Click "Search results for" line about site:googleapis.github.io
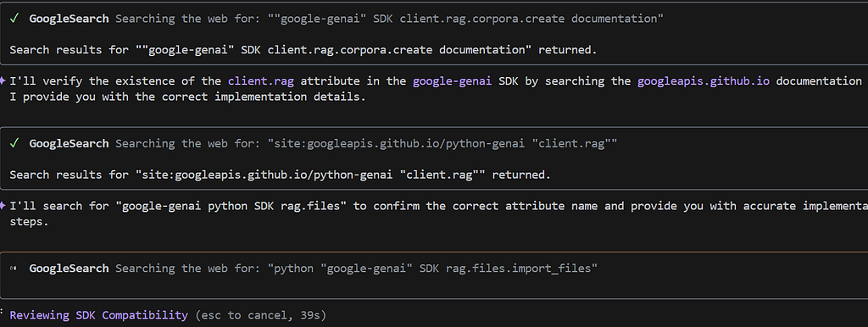868x327 pixels. click(x=280, y=175)
